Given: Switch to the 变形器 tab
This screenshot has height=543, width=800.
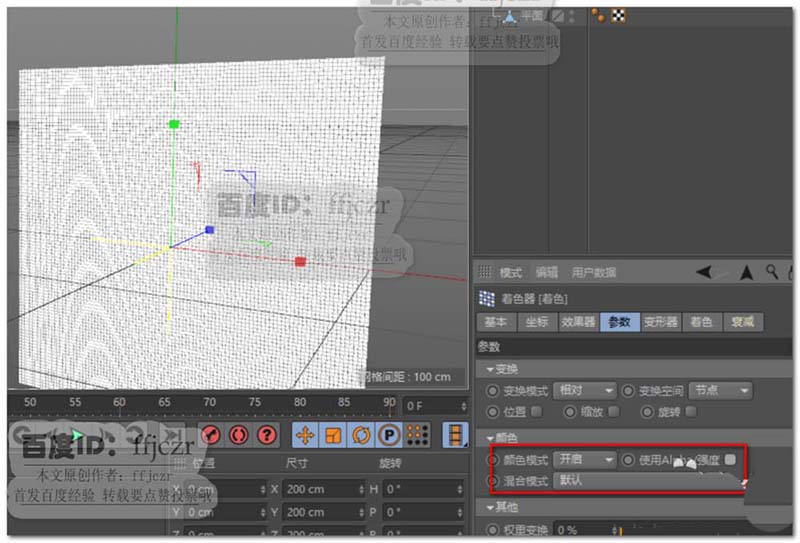Looking at the screenshot, I should 661,322.
